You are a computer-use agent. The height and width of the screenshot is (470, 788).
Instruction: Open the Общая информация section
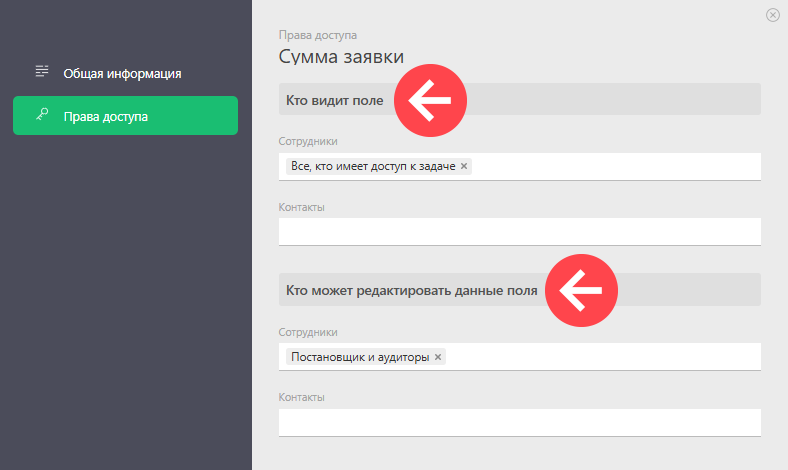(x=125, y=73)
